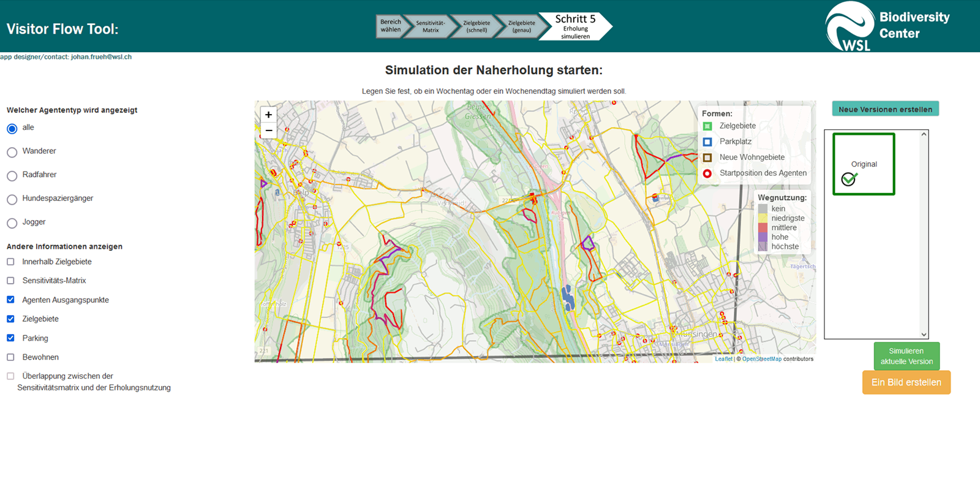Screen dimensions: 980x486
Task: Select the Wanderer agent type
Action: pos(12,152)
